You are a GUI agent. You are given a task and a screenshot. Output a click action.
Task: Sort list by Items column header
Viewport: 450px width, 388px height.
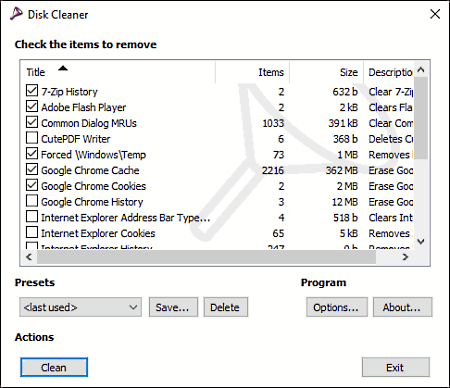click(252, 72)
